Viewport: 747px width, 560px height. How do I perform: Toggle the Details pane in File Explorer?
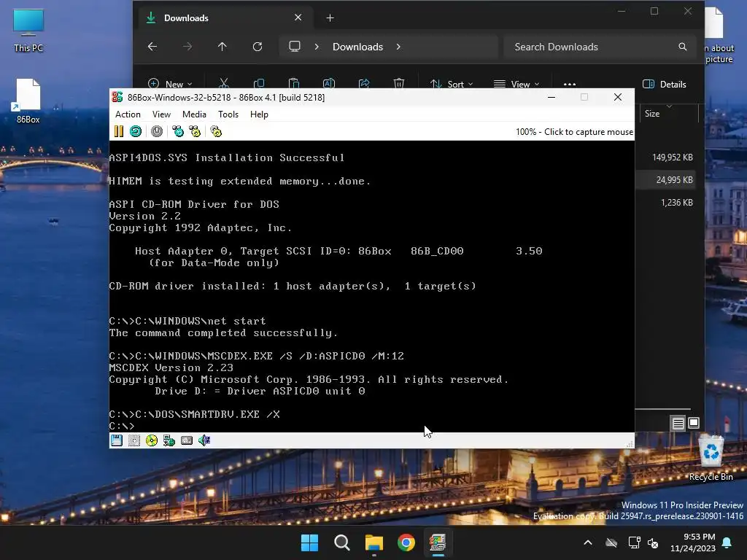point(665,85)
